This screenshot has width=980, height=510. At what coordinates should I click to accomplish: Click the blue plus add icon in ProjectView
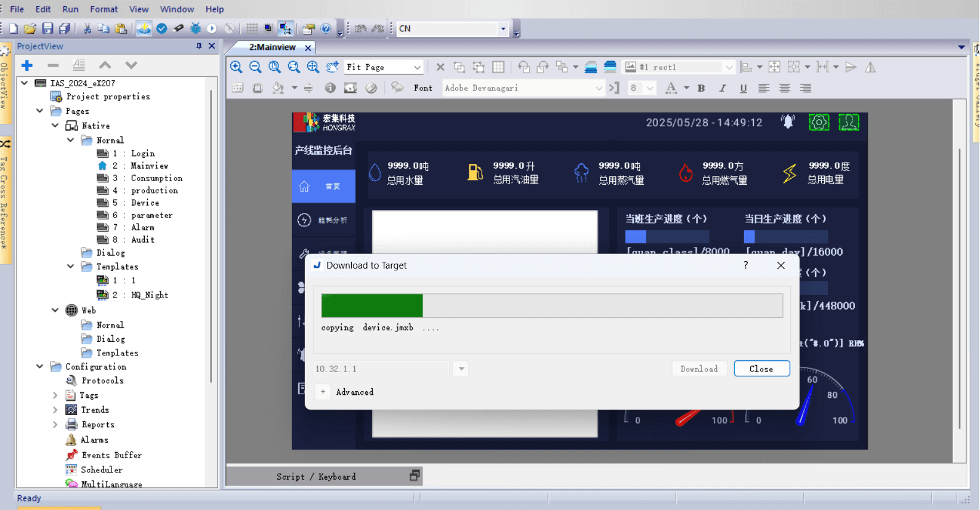point(27,65)
